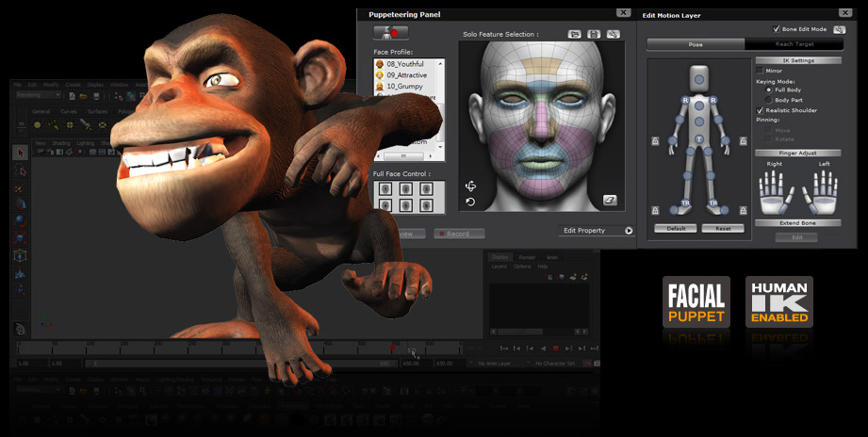Switch to the Reach Target tab
The image size is (868, 437).
794,44
